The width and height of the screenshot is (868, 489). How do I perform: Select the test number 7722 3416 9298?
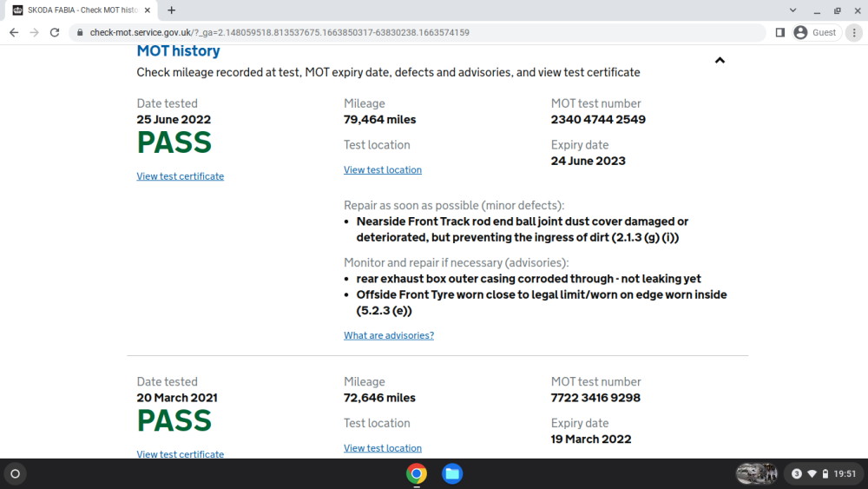(x=595, y=398)
